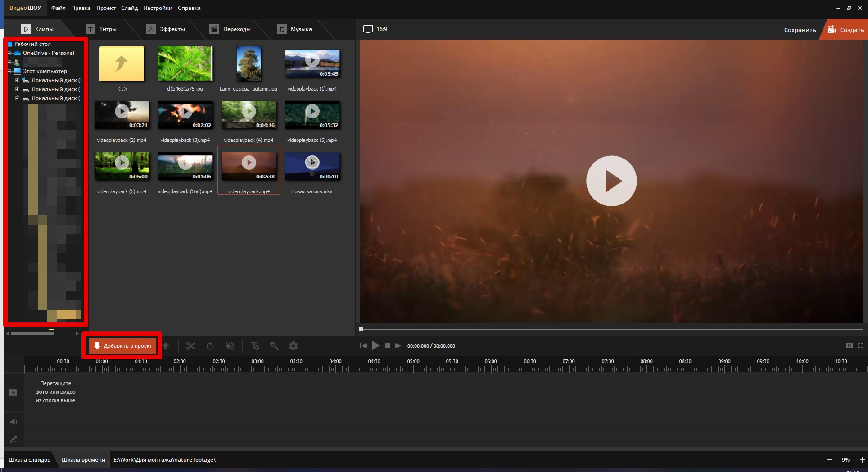Select d1b4631a75.jpg thumbnail
868x472 pixels.
185,64
